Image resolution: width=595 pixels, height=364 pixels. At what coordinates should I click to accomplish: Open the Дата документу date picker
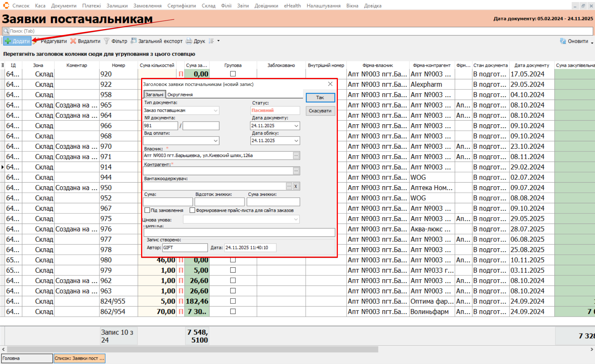[296, 126]
